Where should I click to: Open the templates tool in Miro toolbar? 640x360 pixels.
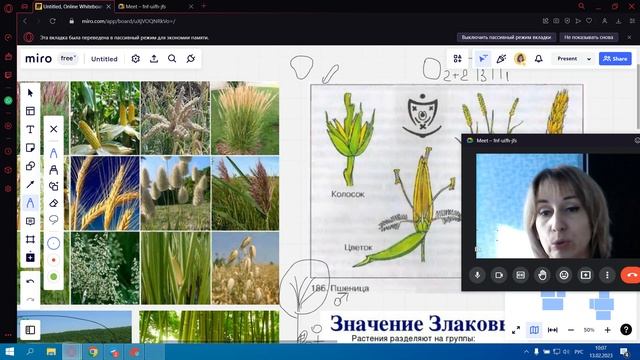pos(30,111)
